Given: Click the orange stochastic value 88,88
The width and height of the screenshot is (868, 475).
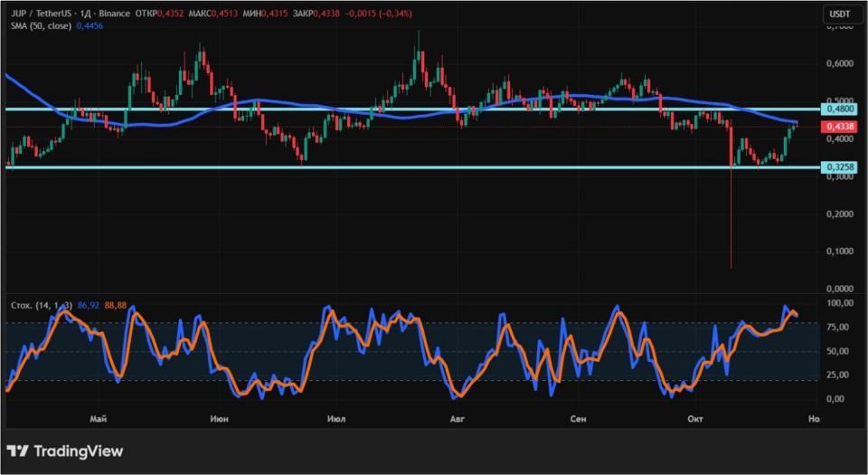Looking at the screenshot, I should (116, 306).
